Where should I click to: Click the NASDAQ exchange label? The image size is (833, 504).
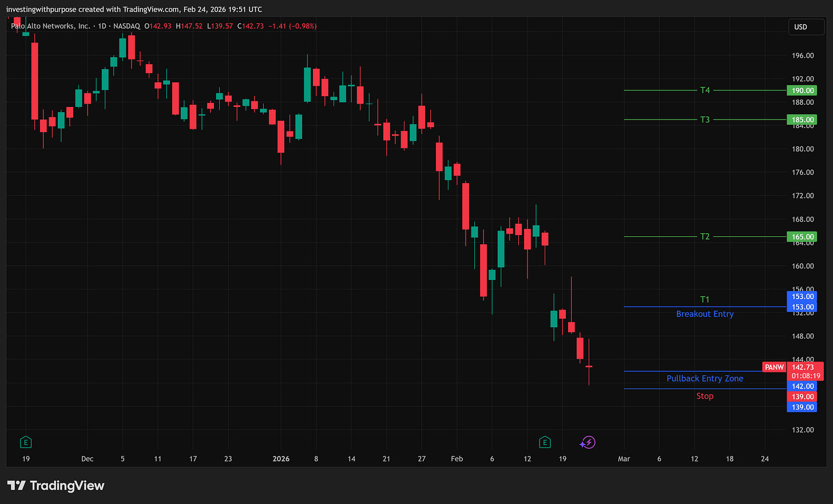point(127,26)
